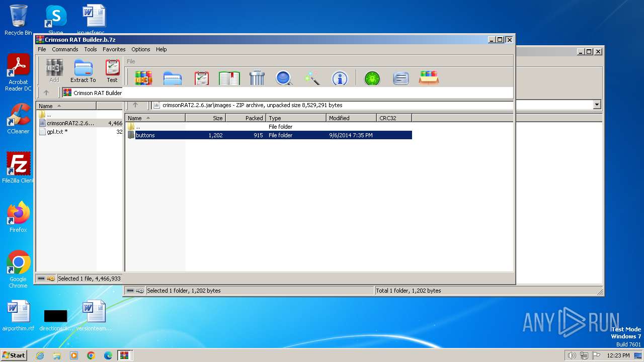This screenshot has height=362, width=644.
Task: Open the versionteam document icon
Action: coord(94,316)
